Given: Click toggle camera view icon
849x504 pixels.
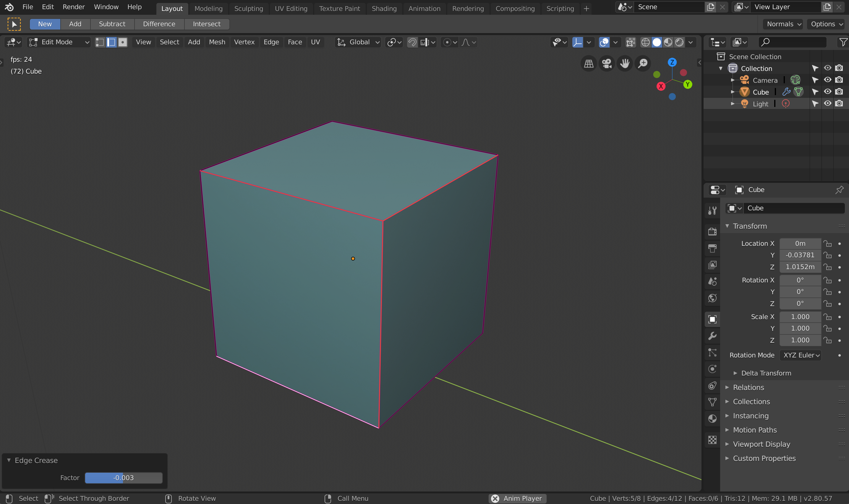Looking at the screenshot, I should point(607,63).
